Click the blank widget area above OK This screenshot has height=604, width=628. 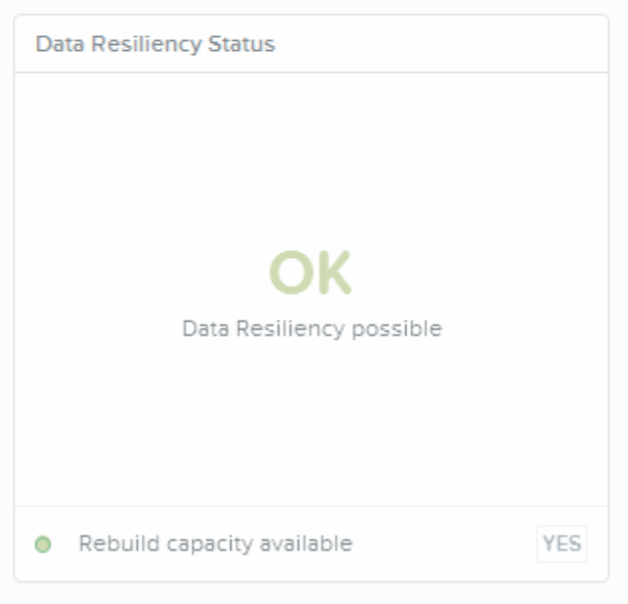pyautogui.click(x=311, y=160)
